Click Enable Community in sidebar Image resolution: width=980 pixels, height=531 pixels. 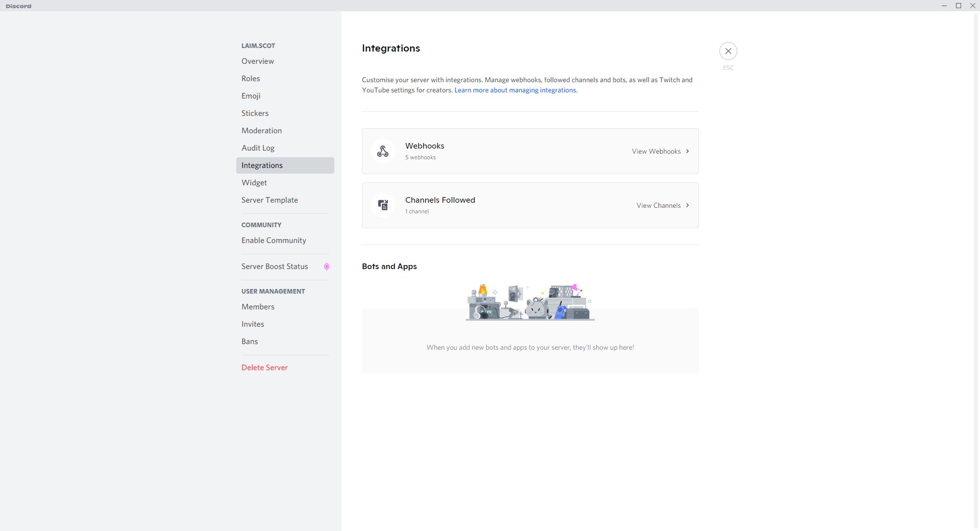pos(274,240)
